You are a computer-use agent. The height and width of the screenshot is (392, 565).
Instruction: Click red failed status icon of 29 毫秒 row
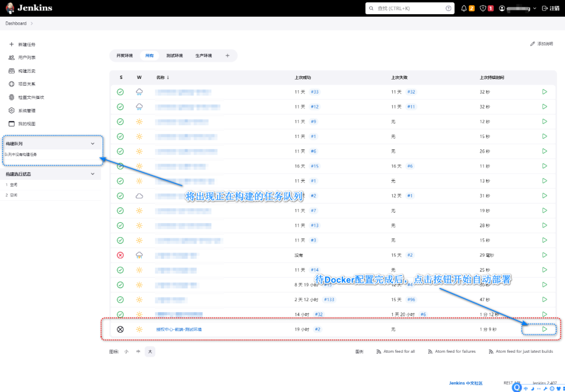point(120,255)
